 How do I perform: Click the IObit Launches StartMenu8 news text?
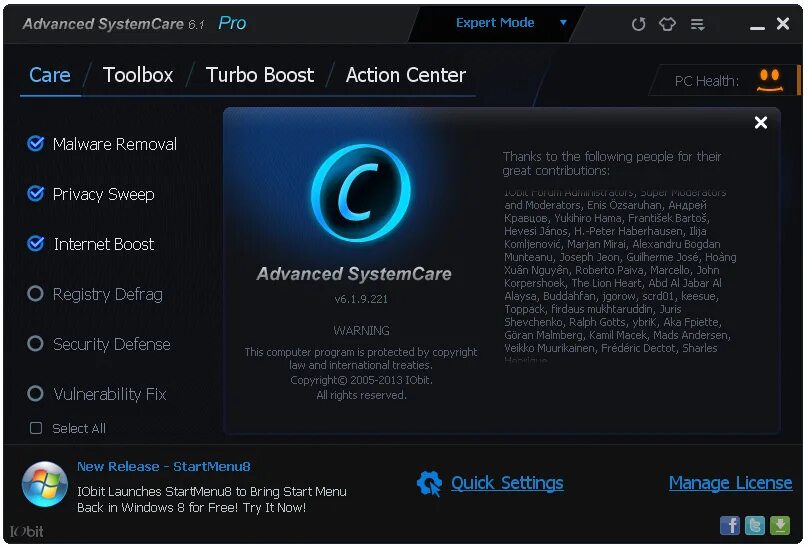pyautogui.click(x=212, y=499)
